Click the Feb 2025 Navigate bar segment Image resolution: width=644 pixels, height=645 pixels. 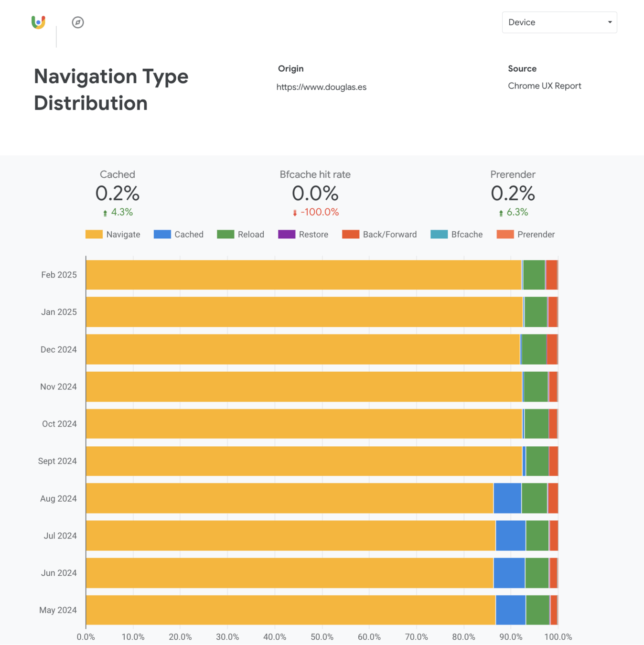[304, 275]
